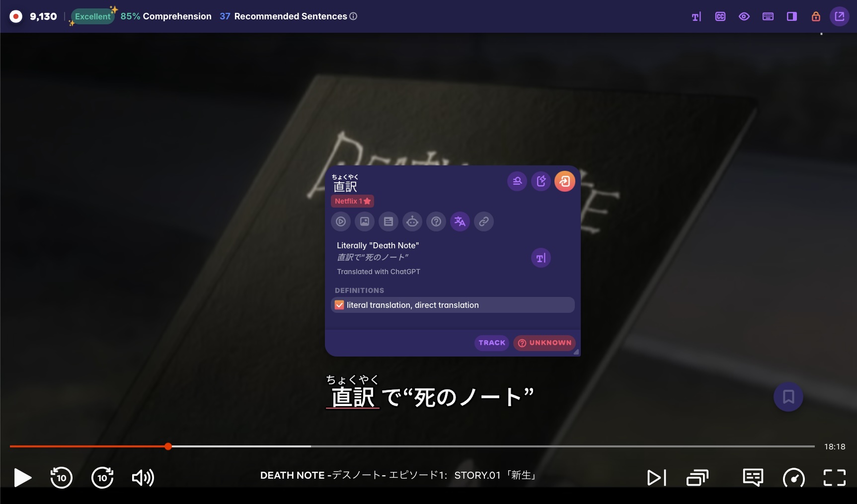Play audio icon for the word 直訳
This screenshot has height=504, width=857.
click(x=341, y=221)
